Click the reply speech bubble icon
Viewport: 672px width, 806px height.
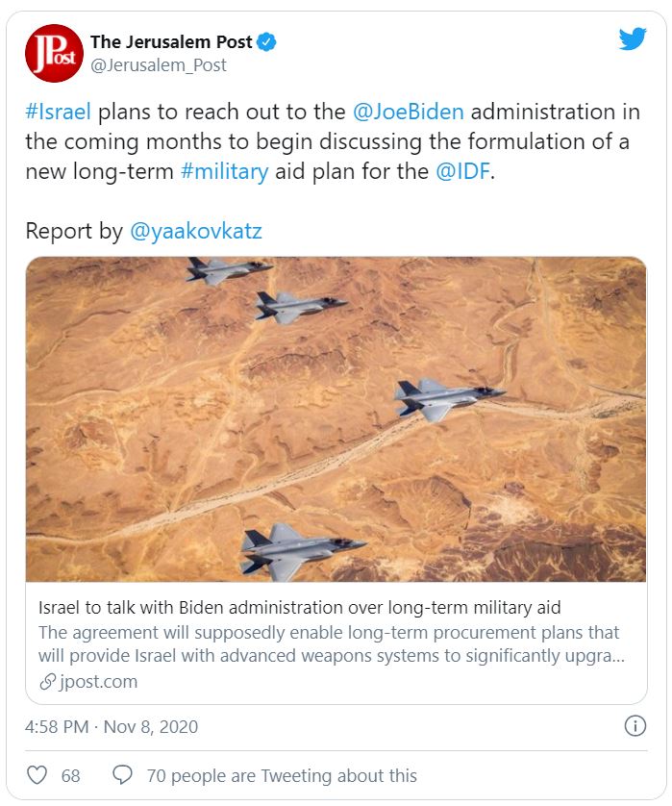click(122, 775)
